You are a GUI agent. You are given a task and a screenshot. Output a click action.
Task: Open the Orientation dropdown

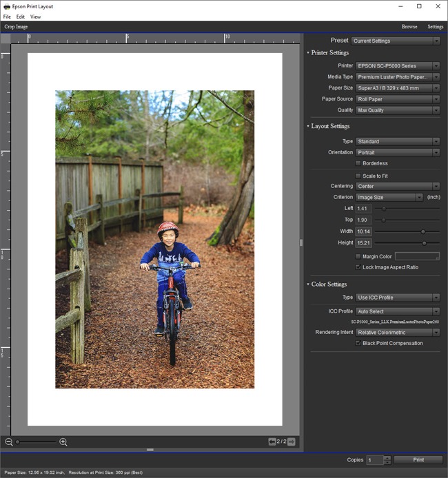click(x=398, y=152)
